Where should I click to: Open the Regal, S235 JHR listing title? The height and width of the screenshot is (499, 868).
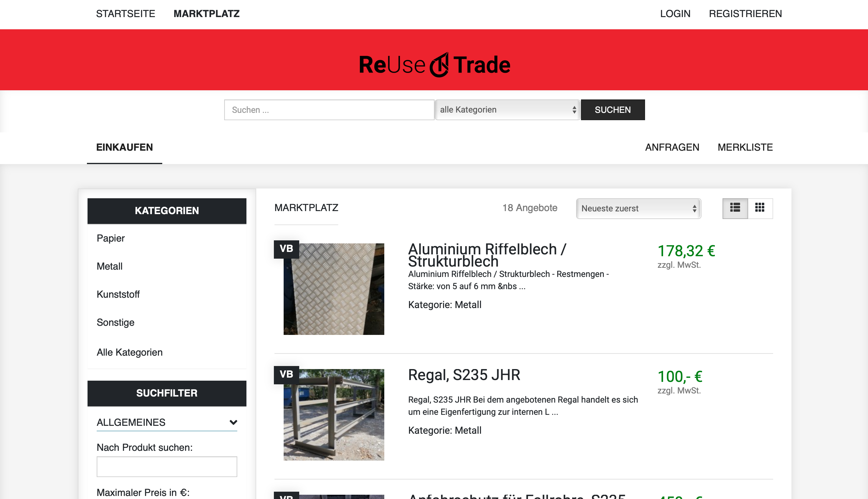pyautogui.click(x=464, y=375)
